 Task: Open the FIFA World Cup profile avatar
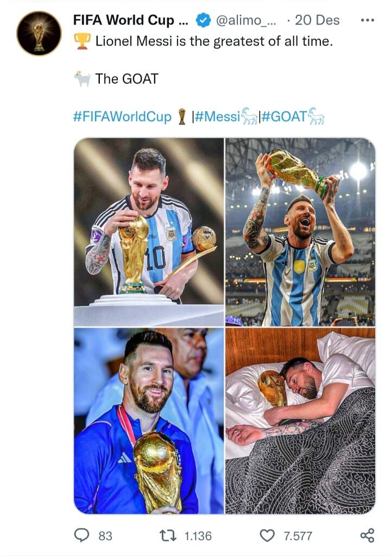(x=39, y=33)
